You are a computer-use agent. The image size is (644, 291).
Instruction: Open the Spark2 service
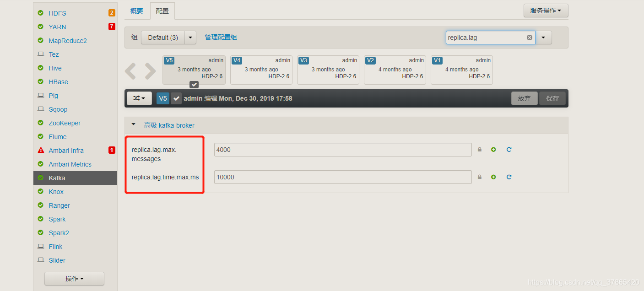(x=59, y=233)
